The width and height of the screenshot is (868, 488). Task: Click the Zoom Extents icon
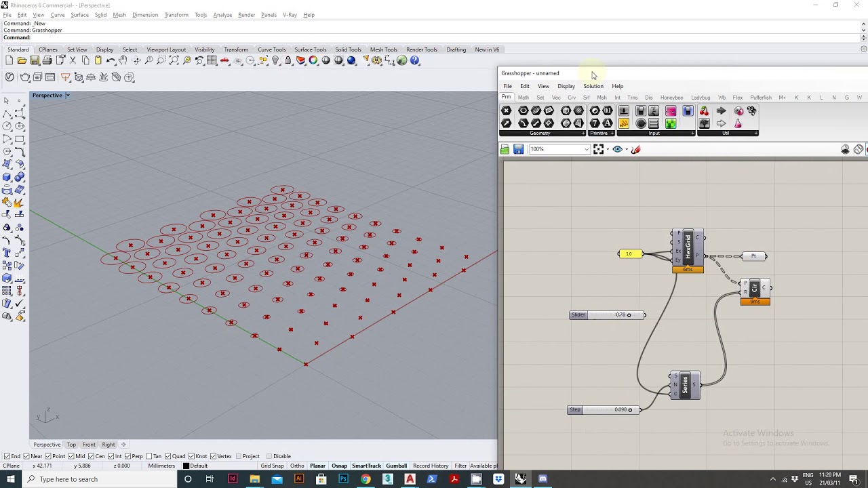[x=174, y=60]
